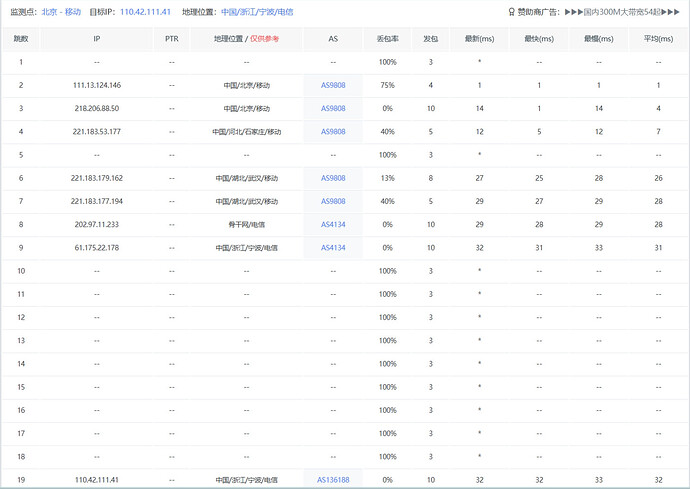The width and height of the screenshot is (690, 489).
Task: Open AS9808 link in hop 7 row
Action: pos(333,201)
